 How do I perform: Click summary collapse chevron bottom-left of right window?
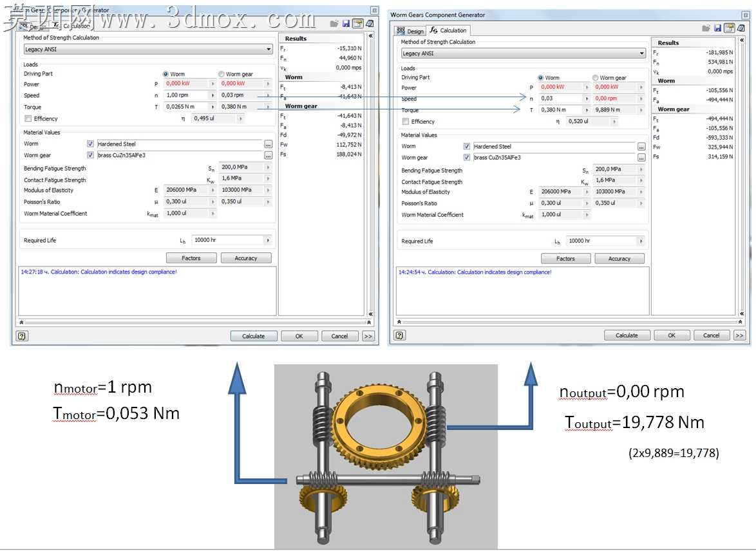click(x=399, y=322)
